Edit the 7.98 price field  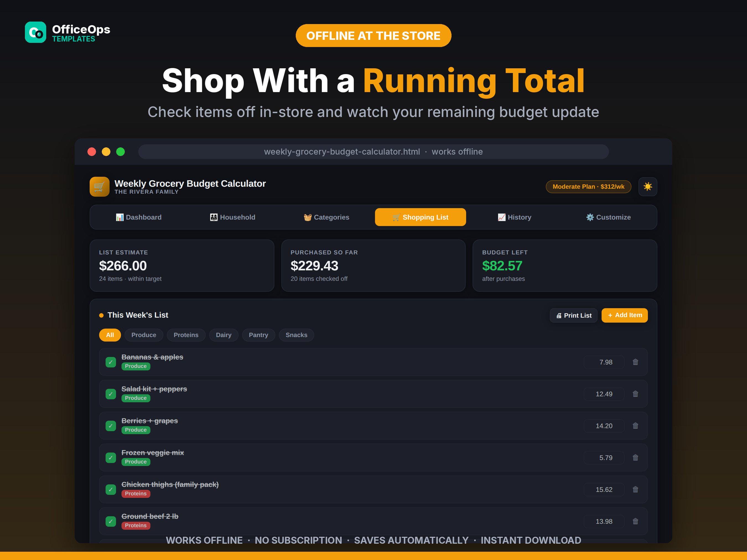tap(604, 362)
